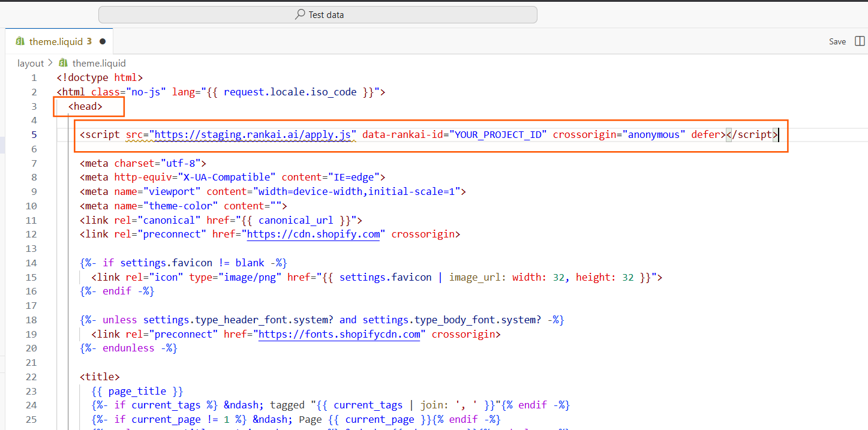This screenshot has height=430, width=868.
Task: Open the theme.liquid breadcrumb item
Action: [x=99, y=63]
